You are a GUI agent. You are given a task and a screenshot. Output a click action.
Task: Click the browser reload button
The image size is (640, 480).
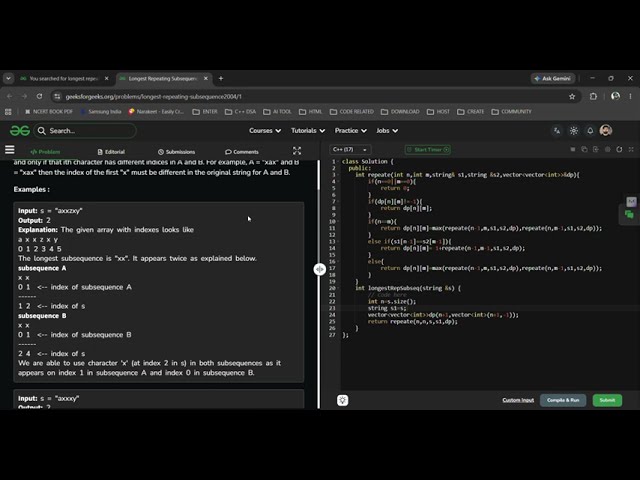39,96
